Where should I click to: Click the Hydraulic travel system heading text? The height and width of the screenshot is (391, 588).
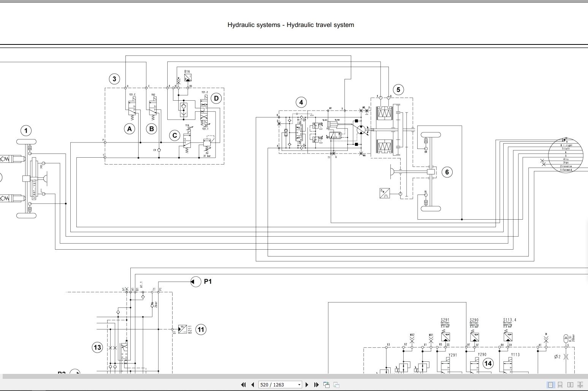pyautogui.click(x=320, y=25)
